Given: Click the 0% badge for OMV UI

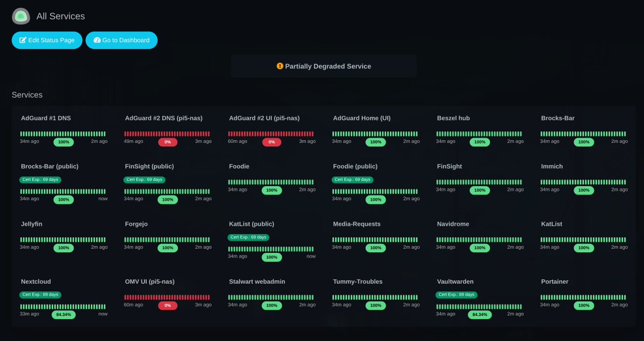Looking at the screenshot, I should pyautogui.click(x=168, y=306).
